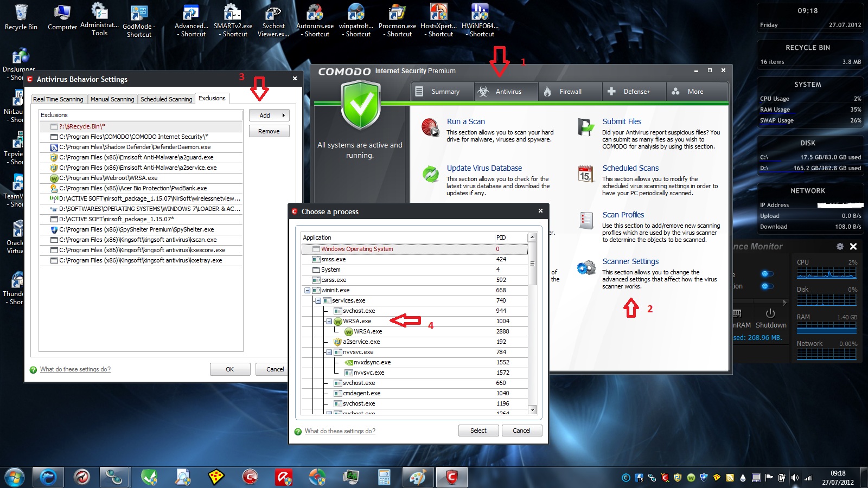Image resolution: width=868 pixels, height=488 pixels.
Task: Select the a2service.exe process row
Action: pos(414,342)
